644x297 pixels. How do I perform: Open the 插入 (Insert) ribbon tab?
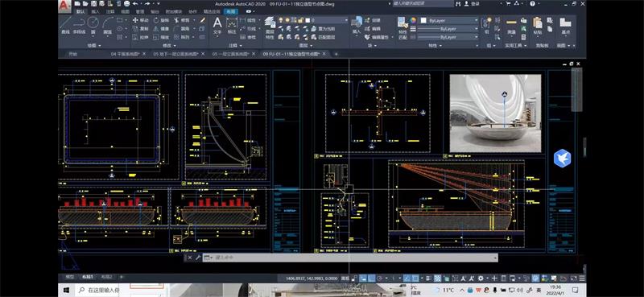pyautogui.click(x=95, y=12)
